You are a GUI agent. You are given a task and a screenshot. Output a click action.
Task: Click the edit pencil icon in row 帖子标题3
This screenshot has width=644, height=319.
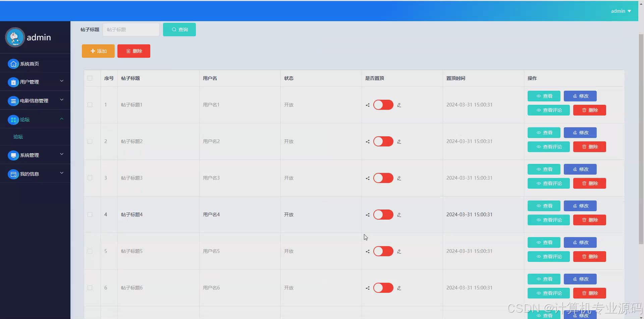399,178
